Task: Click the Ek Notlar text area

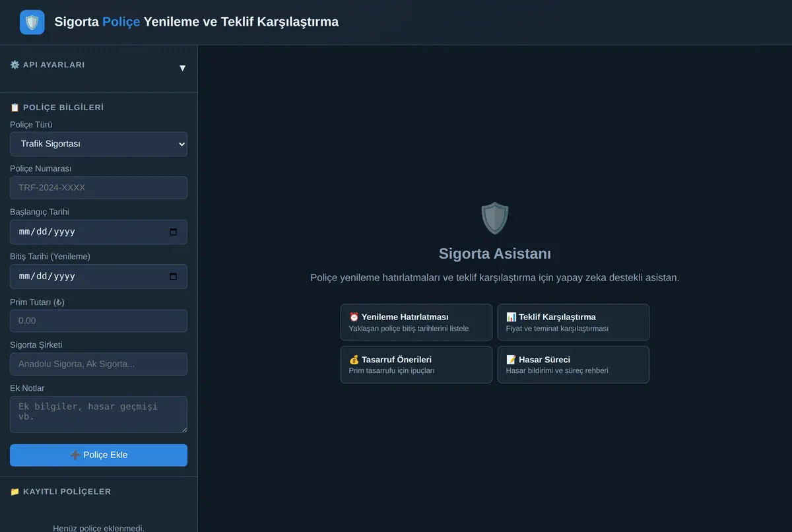Action: click(98, 415)
